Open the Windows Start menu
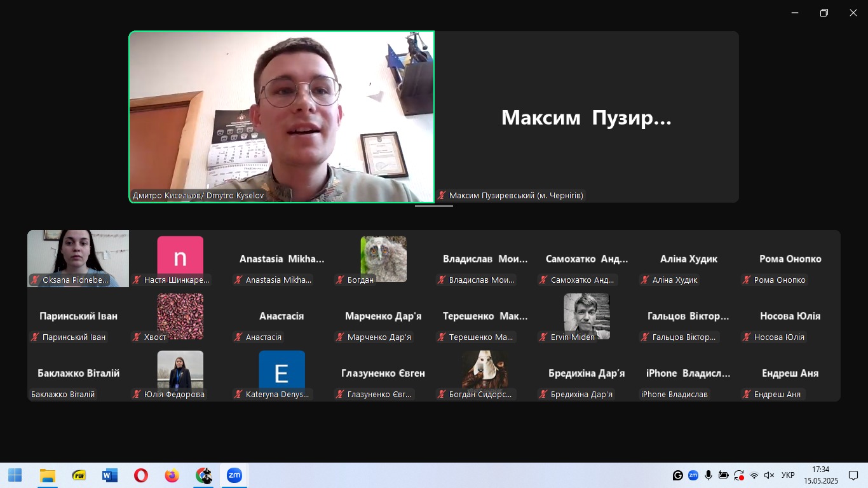The image size is (868, 488). pos(15,475)
